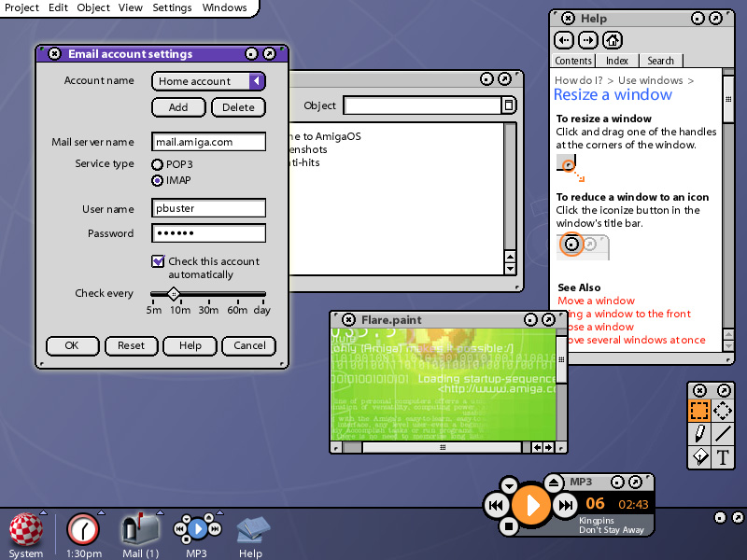The image size is (747, 560).
Task: Go to Help home page icon
Action: point(613,40)
